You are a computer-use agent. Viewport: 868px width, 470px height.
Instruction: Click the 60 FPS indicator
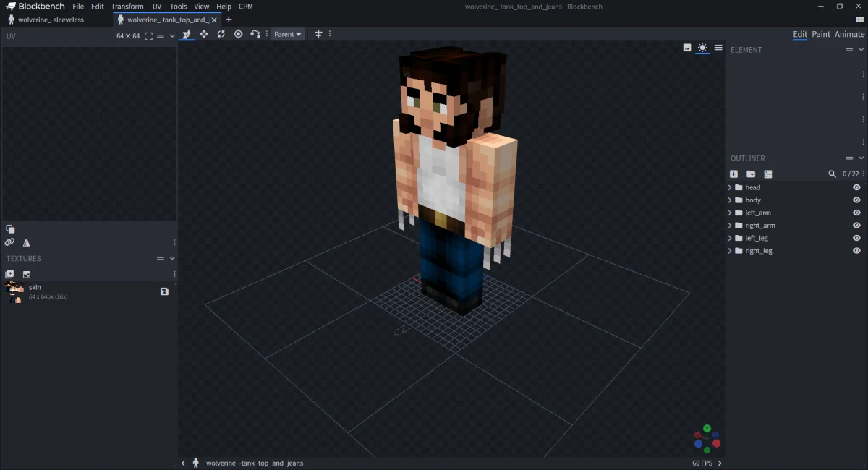click(702, 463)
